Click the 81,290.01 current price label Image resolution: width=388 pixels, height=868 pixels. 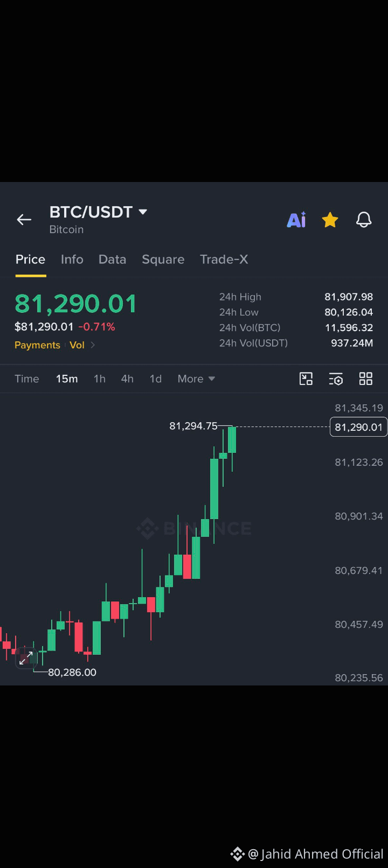pos(358,427)
